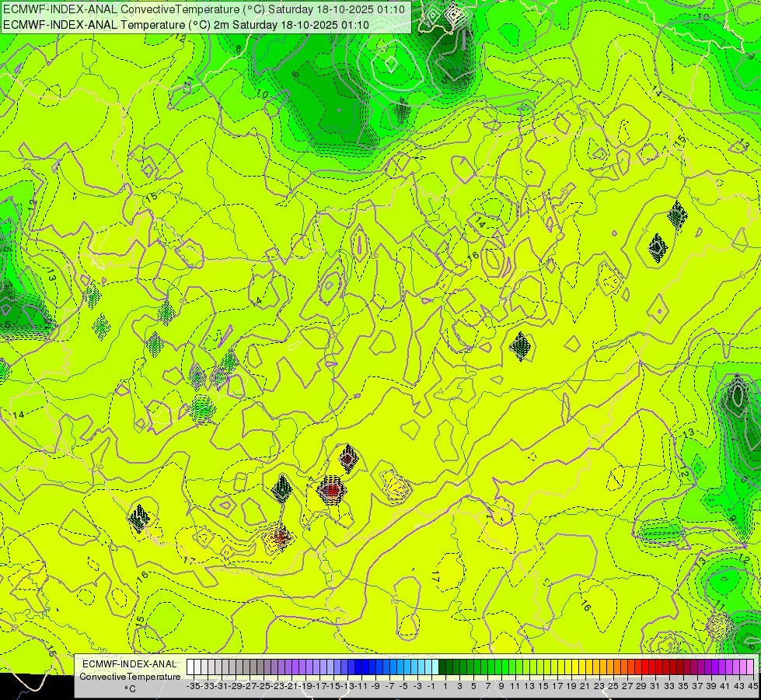This screenshot has width=761, height=700.
Task: Click the -1 value on legend scale
Action: [x=431, y=687]
